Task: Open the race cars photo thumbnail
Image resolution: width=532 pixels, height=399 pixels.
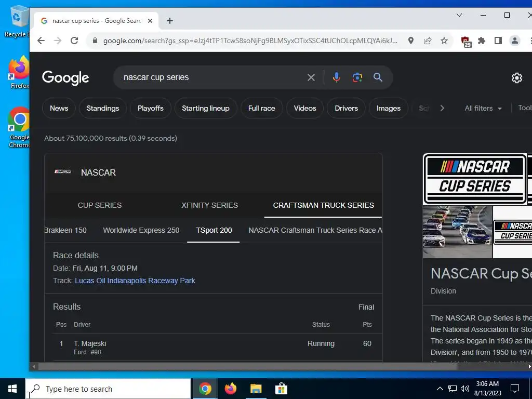Action: click(x=457, y=232)
